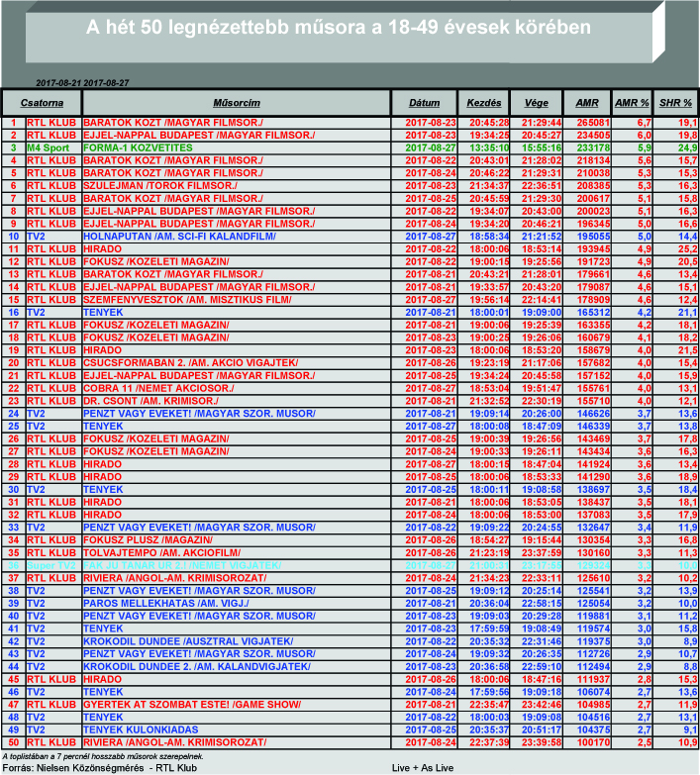Click the SHR % column header

click(675, 103)
